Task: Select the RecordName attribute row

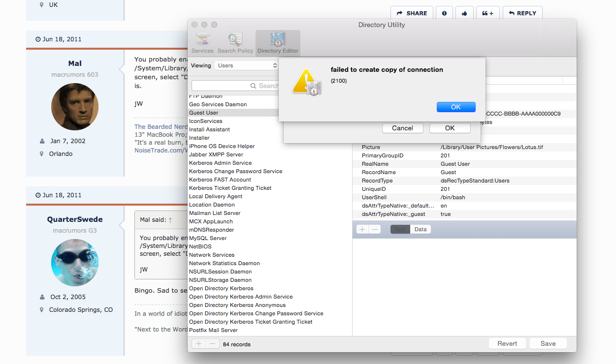Action: pyautogui.click(x=465, y=172)
